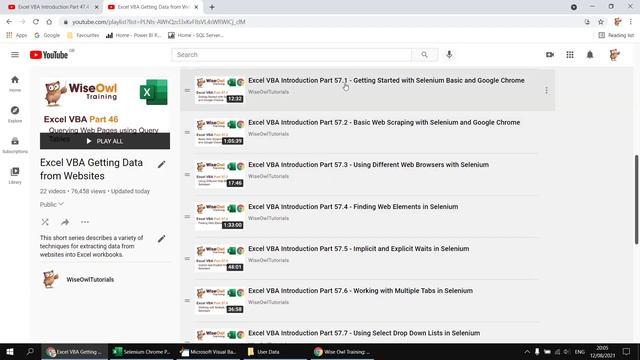Image resolution: width=640 pixels, height=360 pixels.
Task: Go back in Chrome browser
Action: [x=9, y=22]
